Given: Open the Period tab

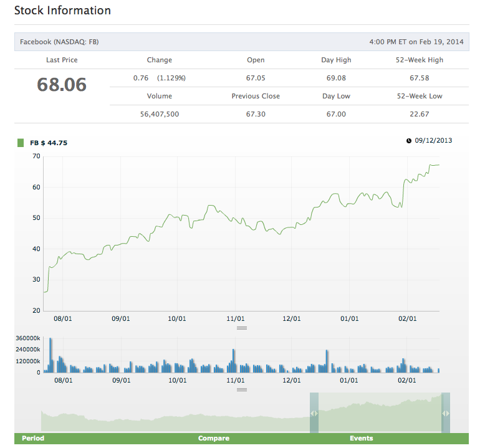Looking at the screenshot, I should click(33, 438).
